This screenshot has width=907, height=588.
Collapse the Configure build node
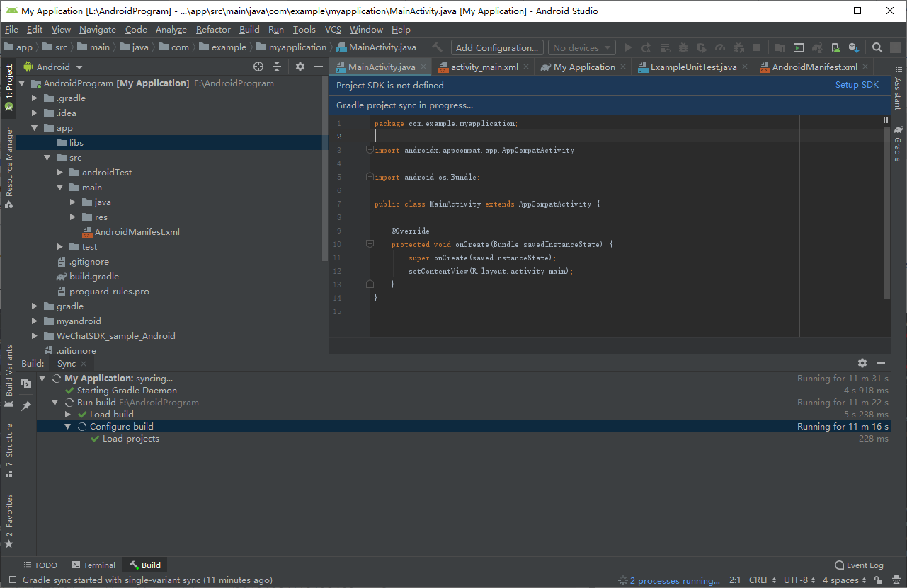click(x=68, y=427)
